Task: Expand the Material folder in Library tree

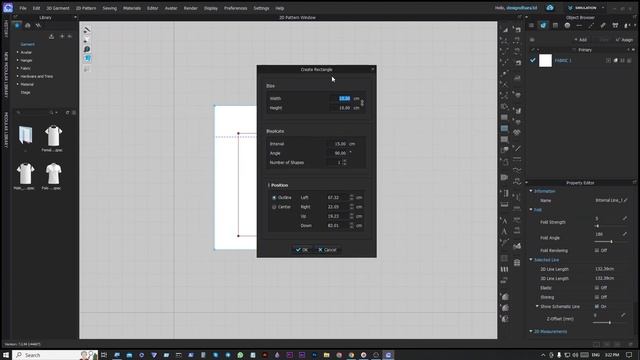Action: 18,84
